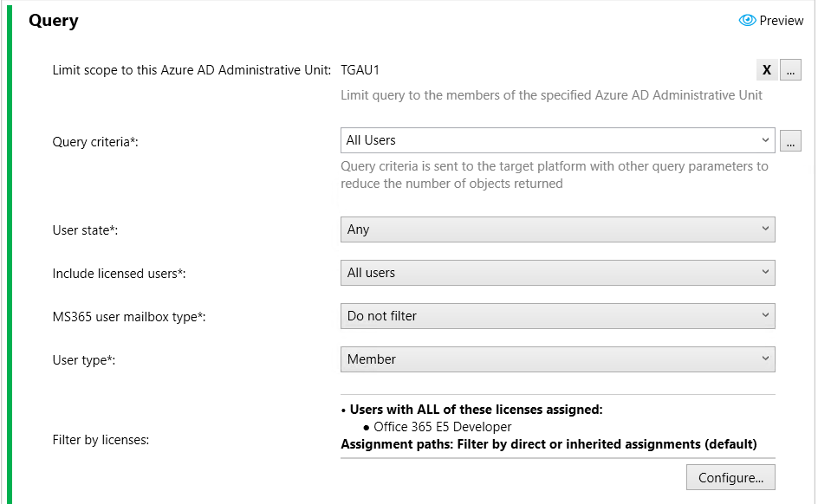The width and height of the screenshot is (818, 504).
Task: Expand the Query criteria All Users dropdown
Action: coord(558,140)
